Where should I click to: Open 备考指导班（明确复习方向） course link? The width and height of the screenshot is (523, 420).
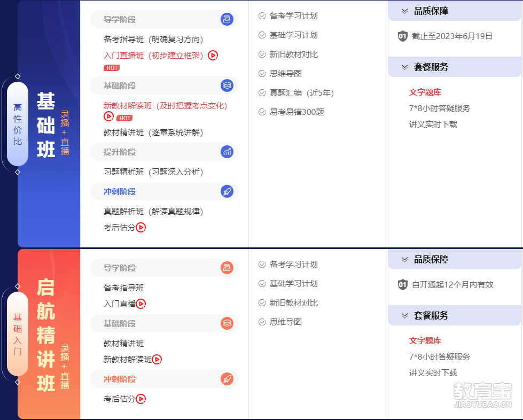click(x=153, y=40)
